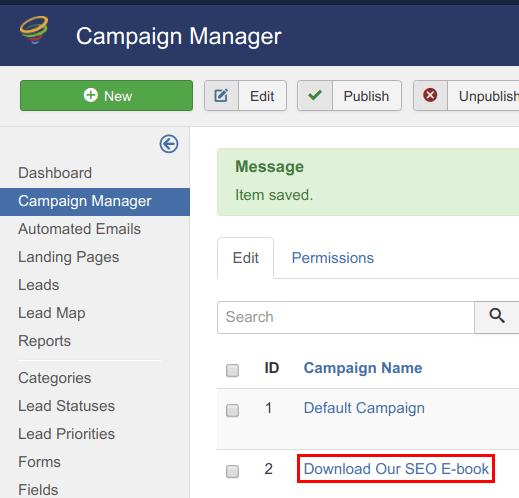519x498 pixels.
Task: Click the red X Unpublish icon
Action: (x=430, y=95)
